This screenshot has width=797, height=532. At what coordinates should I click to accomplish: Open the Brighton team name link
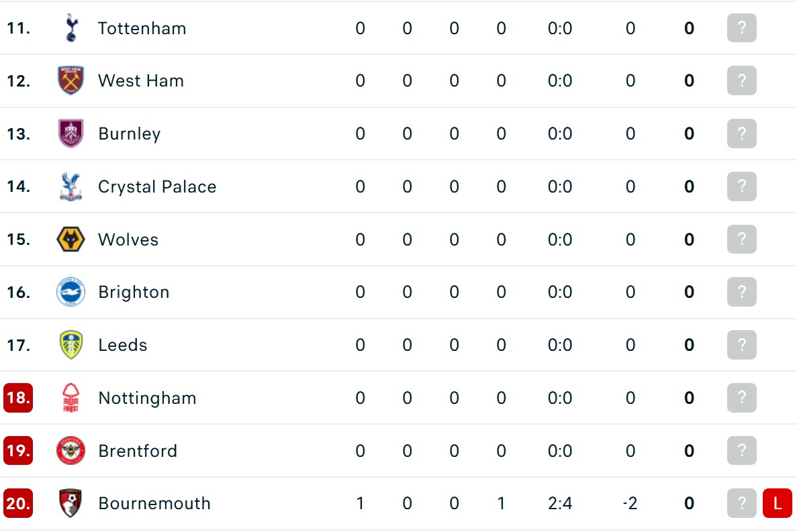[134, 292]
